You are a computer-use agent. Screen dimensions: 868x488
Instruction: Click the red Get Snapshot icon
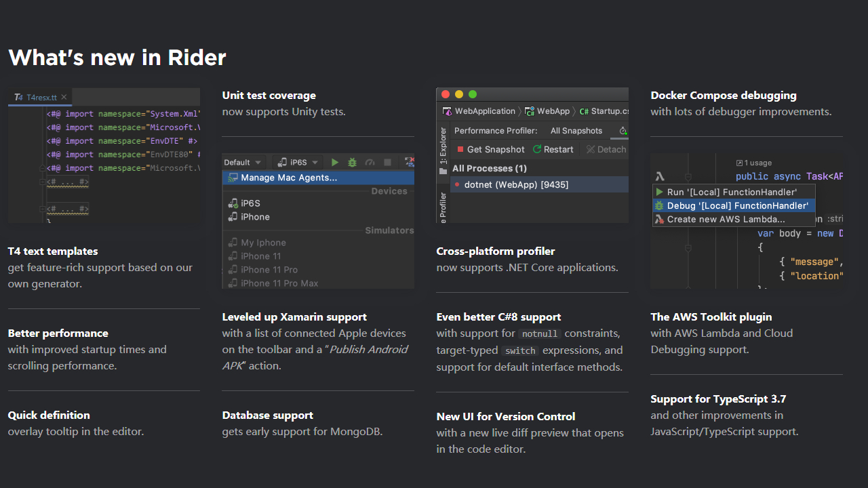[x=460, y=149]
